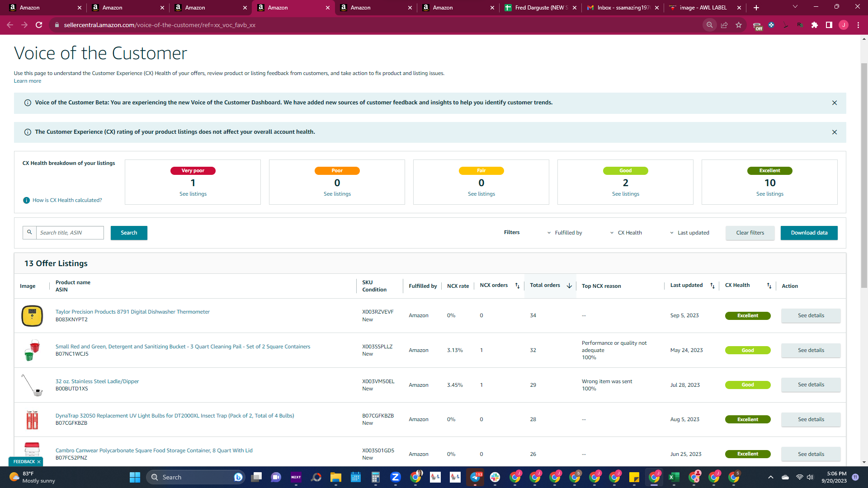Open Task View on the taskbar
868x488 pixels.
coord(256,477)
